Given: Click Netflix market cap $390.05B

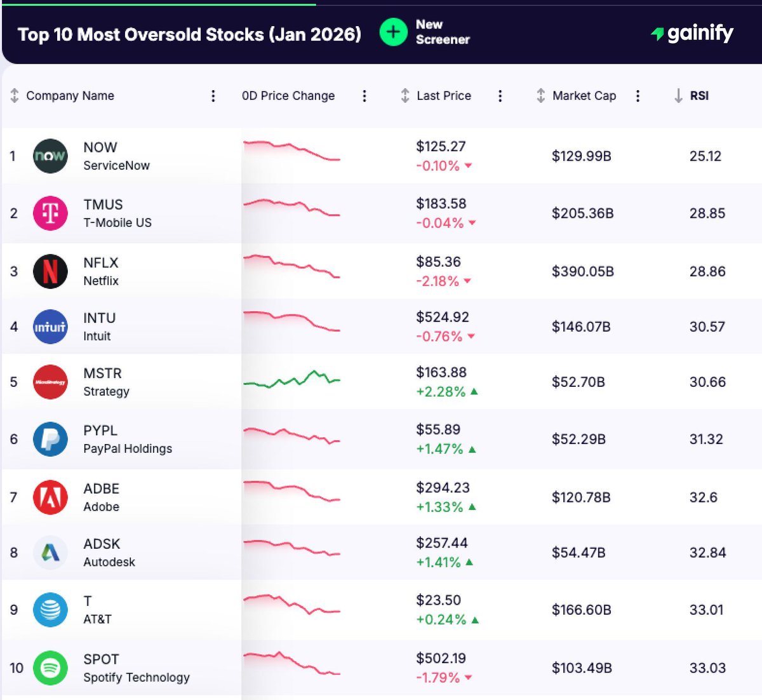Looking at the screenshot, I should tap(583, 271).
